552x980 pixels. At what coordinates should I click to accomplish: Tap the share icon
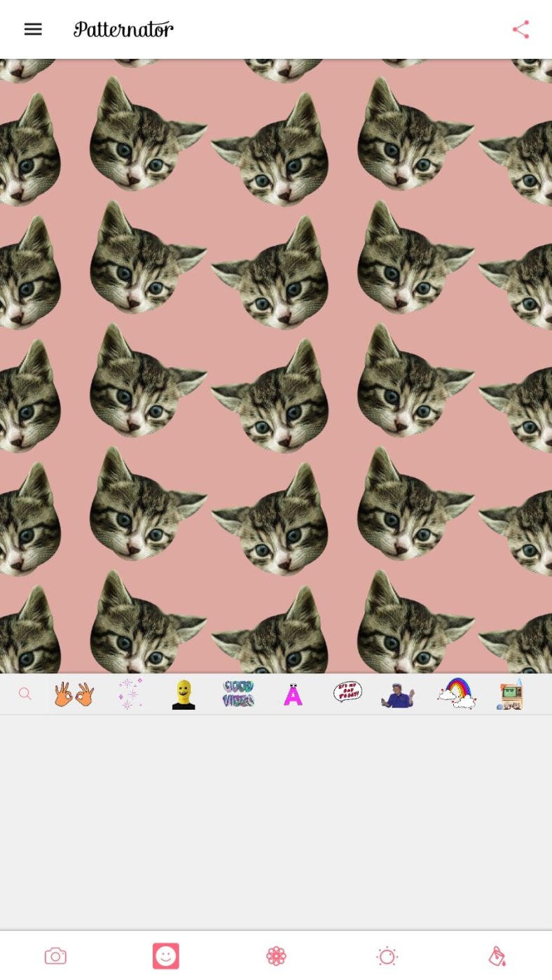click(x=520, y=29)
